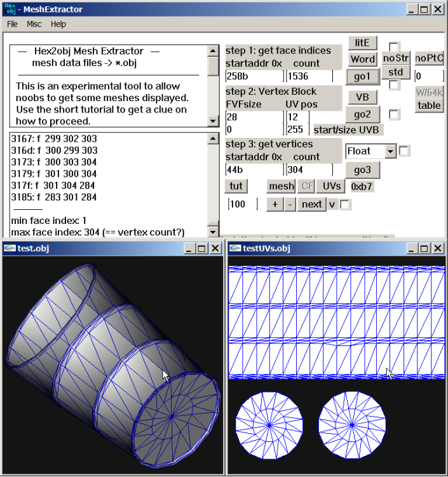The width and height of the screenshot is (448, 477).
Task: Select line '3185: f 283 301 284'
Action: pyautogui.click(x=54, y=197)
